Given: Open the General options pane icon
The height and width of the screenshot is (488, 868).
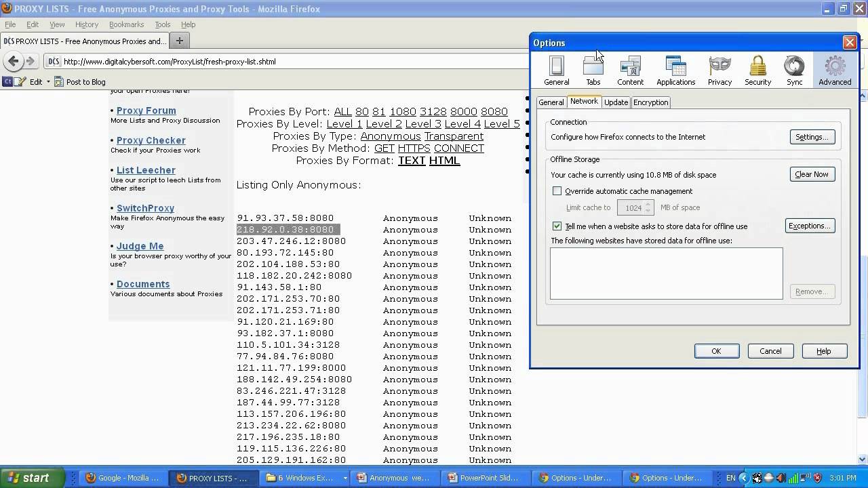Looking at the screenshot, I should (x=556, y=70).
